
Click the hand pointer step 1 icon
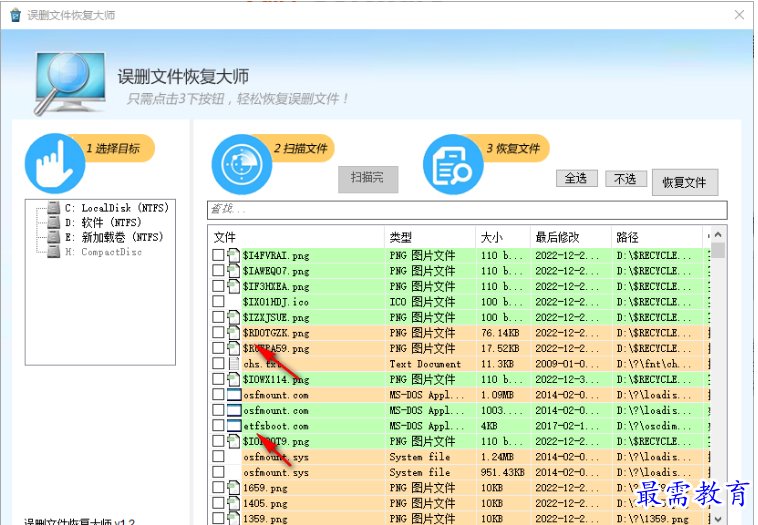(x=55, y=163)
